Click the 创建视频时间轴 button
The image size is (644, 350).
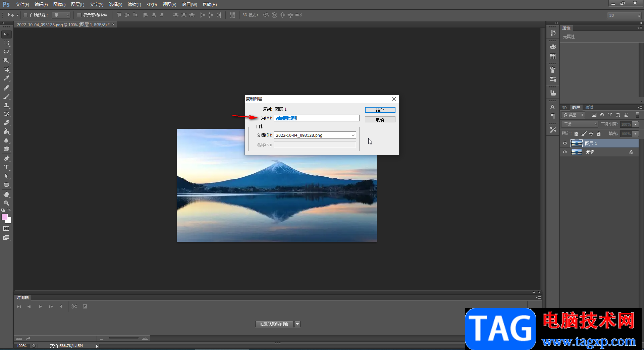click(274, 324)
